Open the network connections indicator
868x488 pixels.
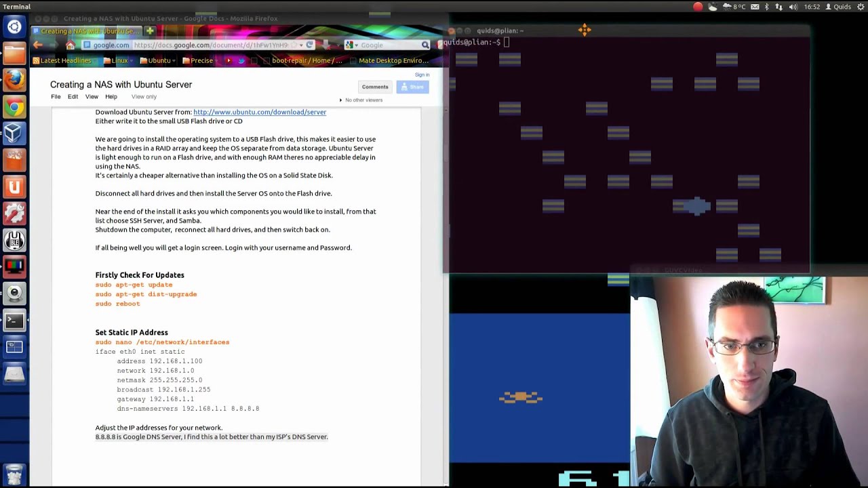779,7
